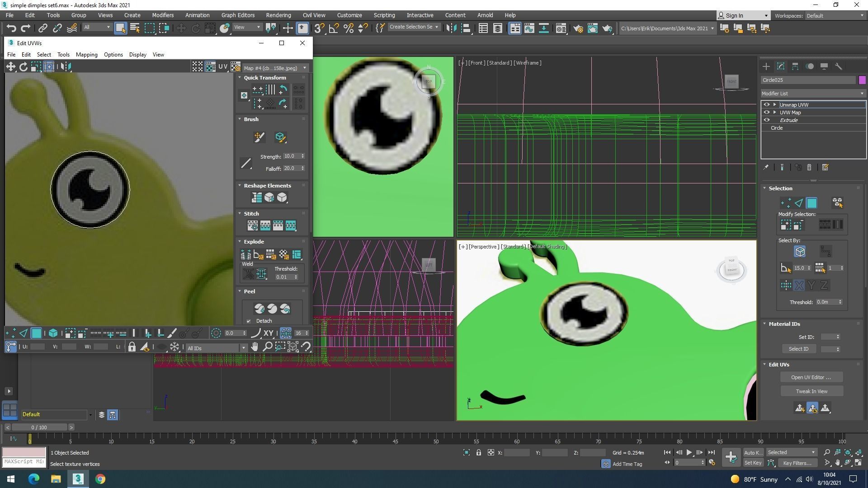Viewport: 868px width, 488px height.
Task: Click the Freeform Mode icon in Edit UVWs
Action: point(49,67)
